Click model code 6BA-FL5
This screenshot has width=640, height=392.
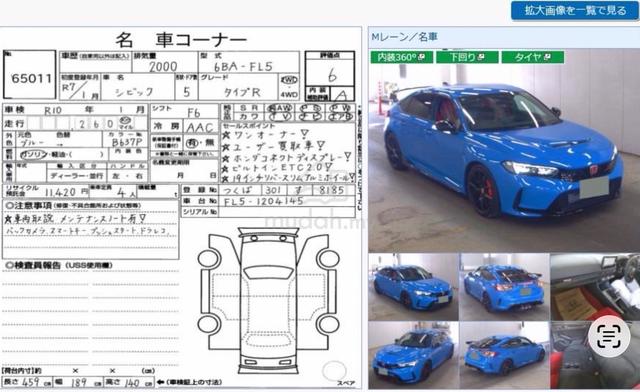click(243, 67)
